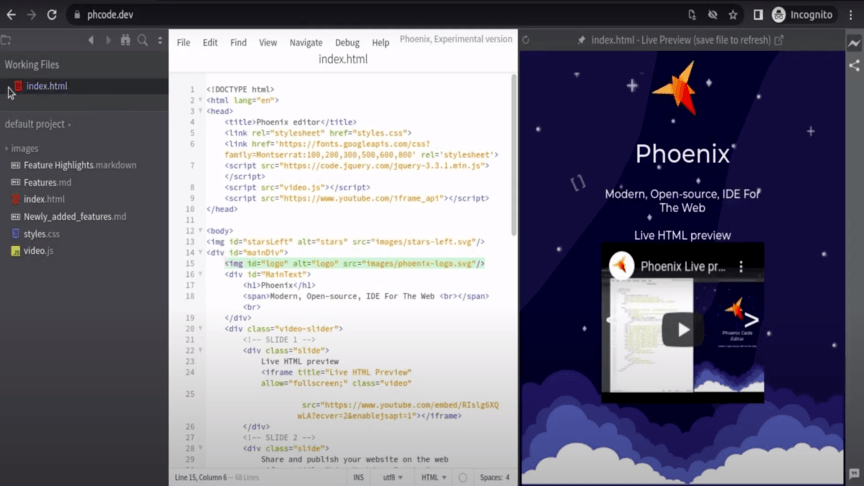
Task: Click the Phoenix logo in live preview
Action: (x=677, y=88)
